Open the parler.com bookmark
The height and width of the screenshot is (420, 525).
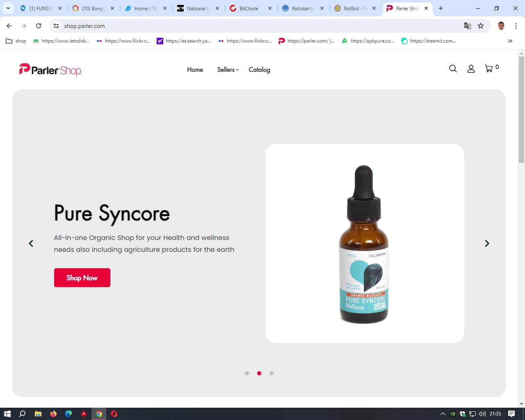(307, 41)
